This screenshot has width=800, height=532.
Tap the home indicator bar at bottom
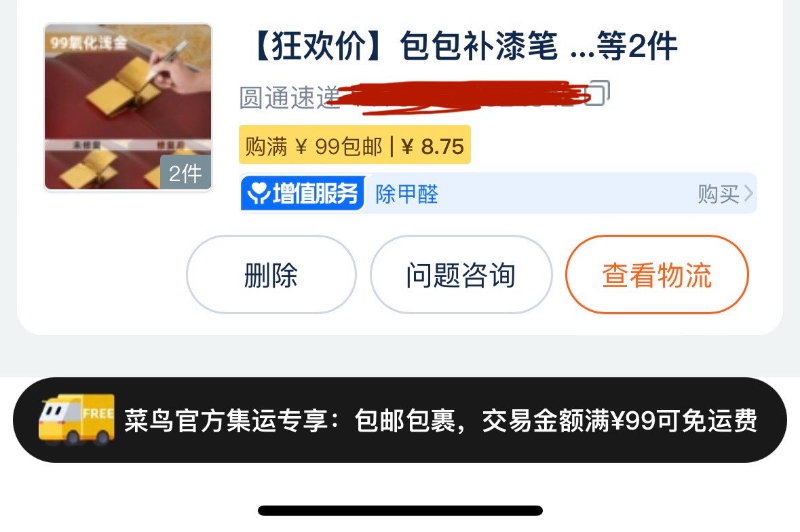click(400, 510)
